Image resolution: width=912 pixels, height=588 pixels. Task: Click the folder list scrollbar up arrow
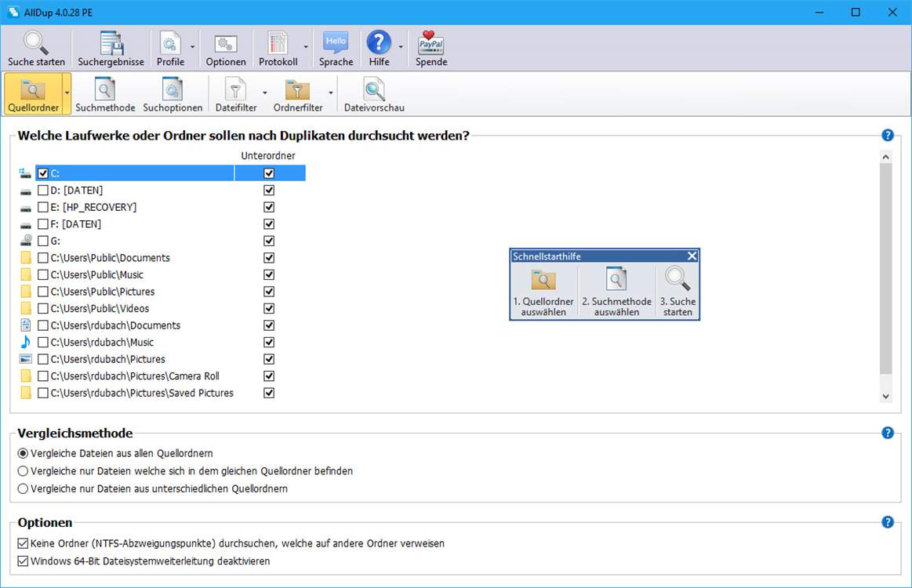pyautogui.click(x=886, y=157)
